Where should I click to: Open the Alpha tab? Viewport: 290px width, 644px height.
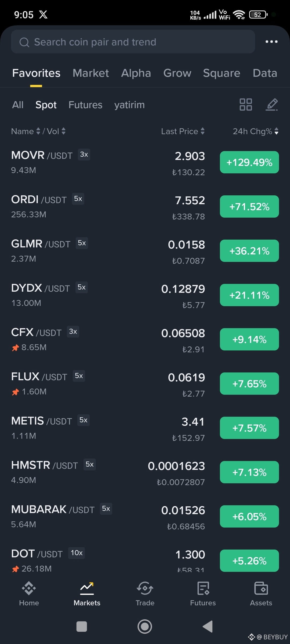[136, 73]
